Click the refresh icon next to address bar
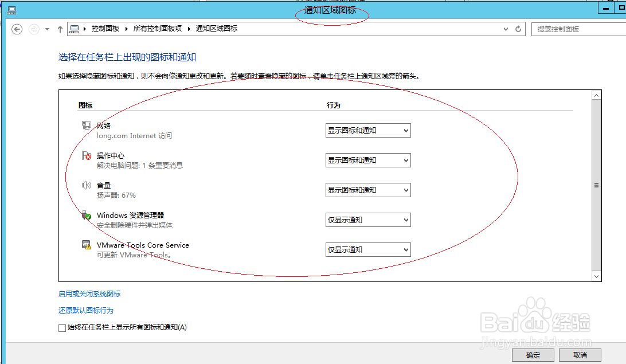 [518, 28]
